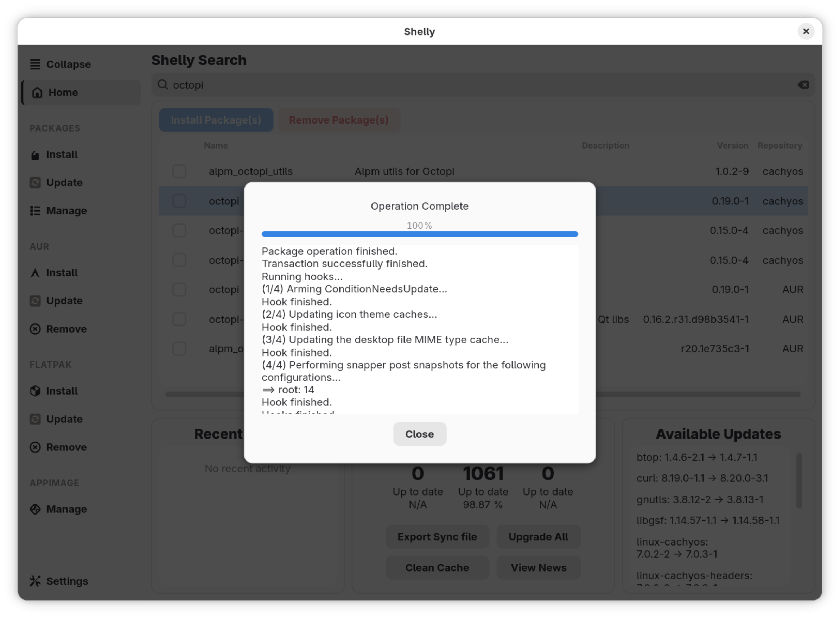Viewport: 840px width, 618px height.
Task: Click the Home house icon
Action: point(37,93)
